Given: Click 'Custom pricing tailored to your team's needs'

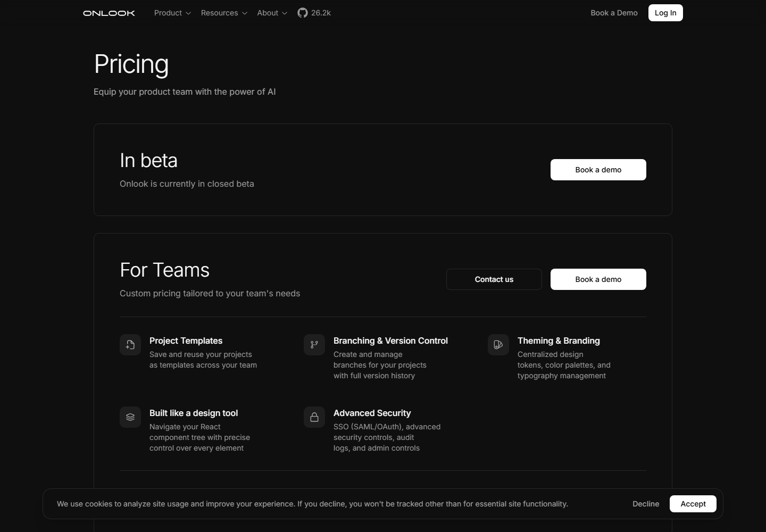Looking at the screenshot, I should coord(210,293).
